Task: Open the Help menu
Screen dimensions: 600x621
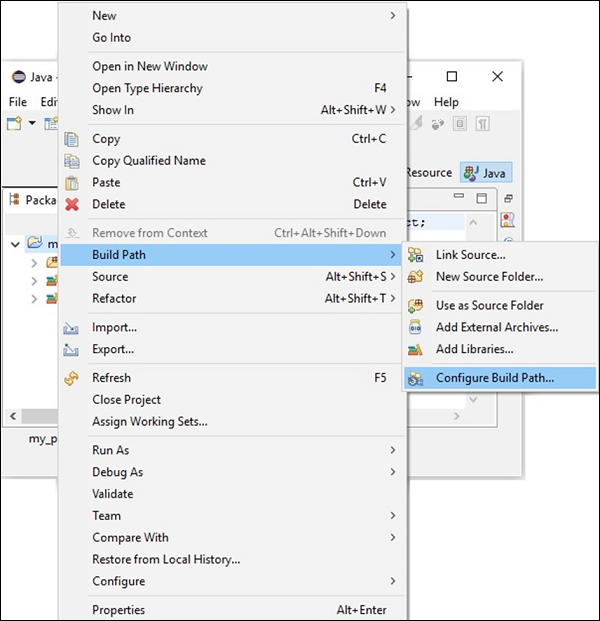Action: tap(446, 102)
